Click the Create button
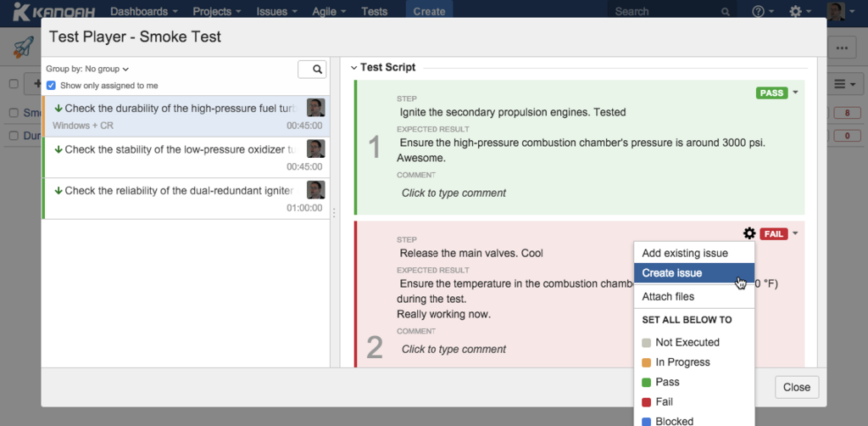 [429, 11]
